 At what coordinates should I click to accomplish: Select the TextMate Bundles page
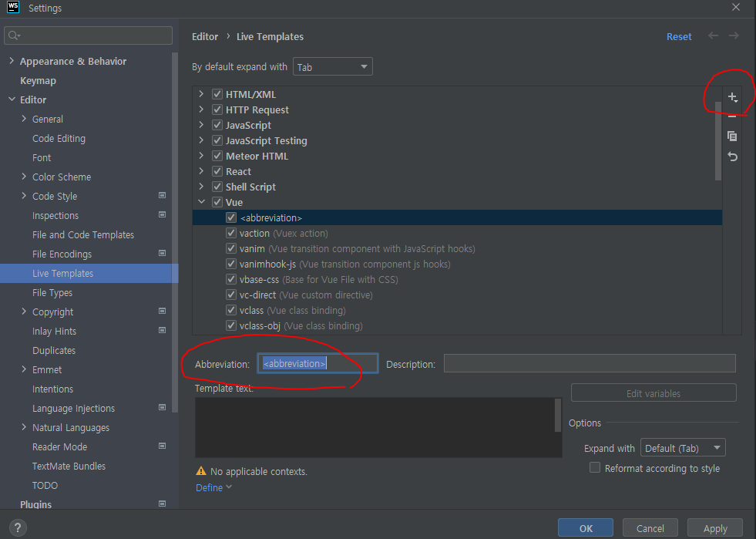pos(69,467)
